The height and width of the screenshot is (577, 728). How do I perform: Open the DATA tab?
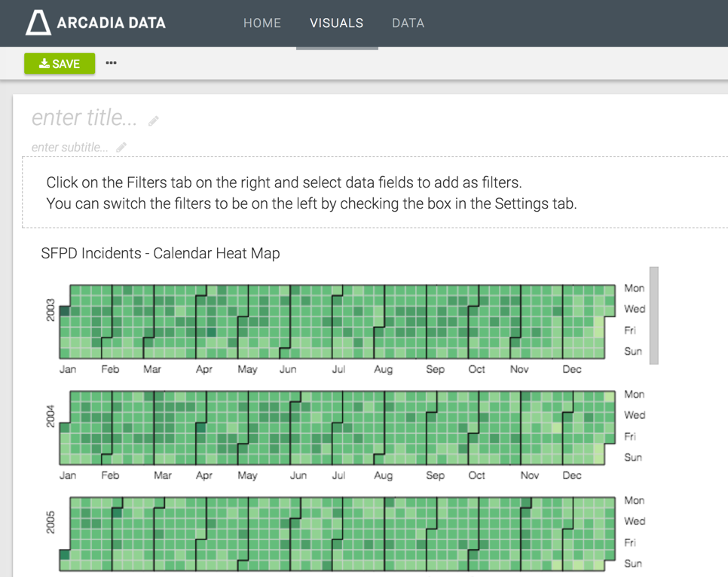[x=408, y=23]
